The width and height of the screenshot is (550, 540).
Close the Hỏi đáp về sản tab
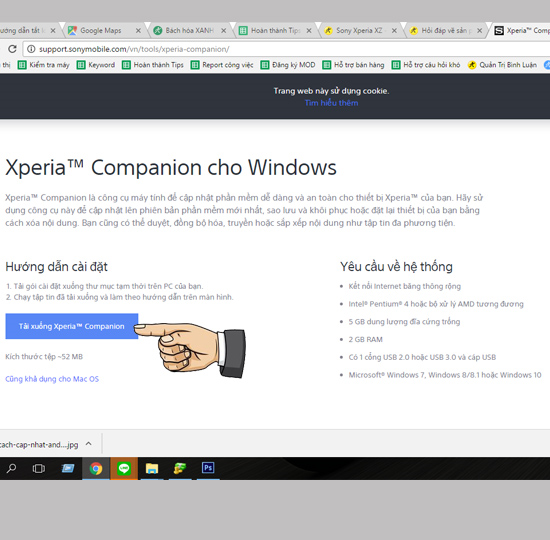479,31
